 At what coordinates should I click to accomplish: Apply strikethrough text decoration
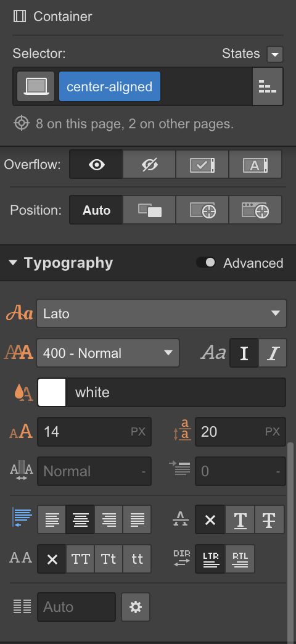pyautogui.click(x=269, y=520)
